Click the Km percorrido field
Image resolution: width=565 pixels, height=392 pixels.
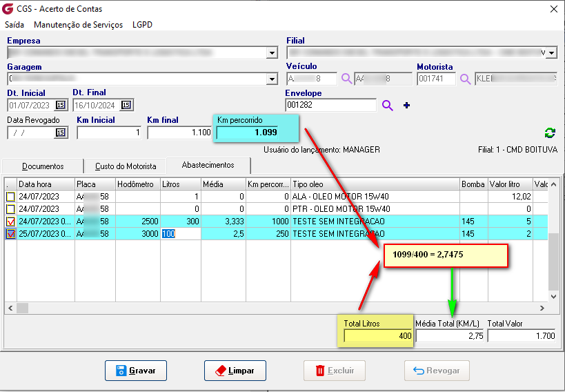click(x=247, y=133)
